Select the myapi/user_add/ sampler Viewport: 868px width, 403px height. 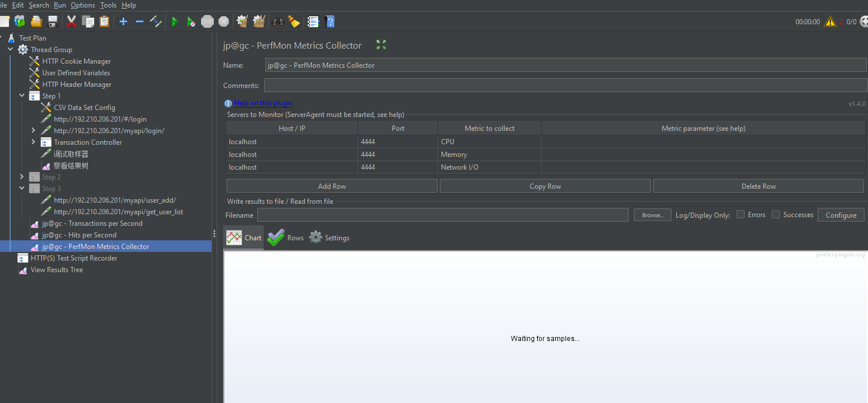click(115, 200)
